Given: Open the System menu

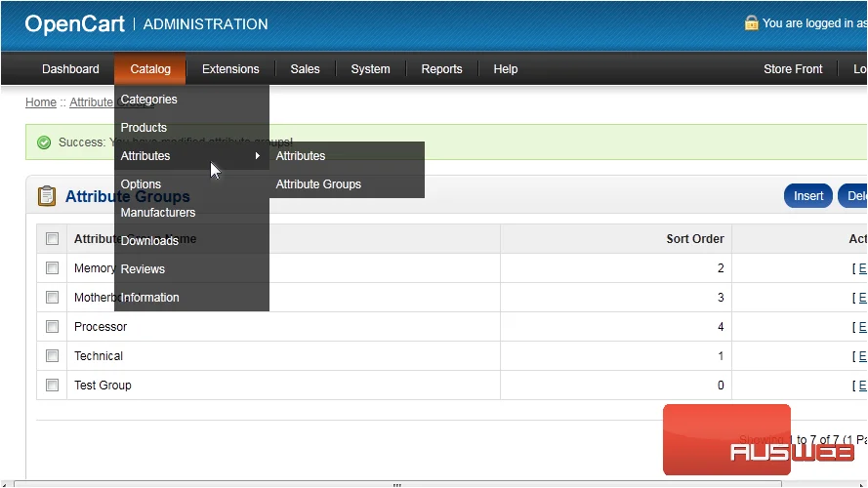Looking at the screenshot, I should [370, 69].
